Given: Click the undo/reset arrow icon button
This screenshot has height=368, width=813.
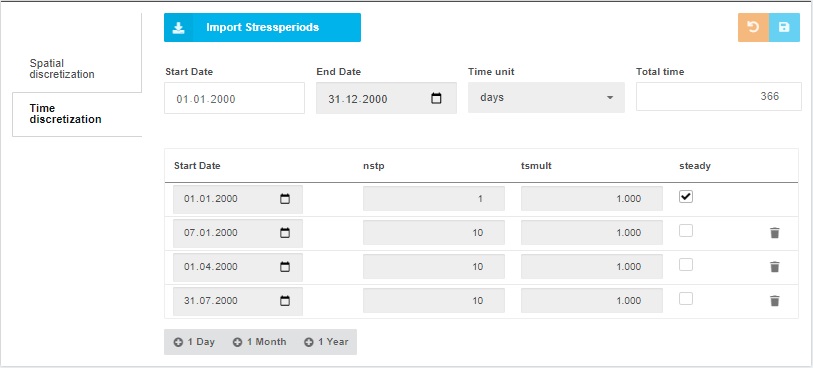Looking at the screenshot, I should coord(753,27).
